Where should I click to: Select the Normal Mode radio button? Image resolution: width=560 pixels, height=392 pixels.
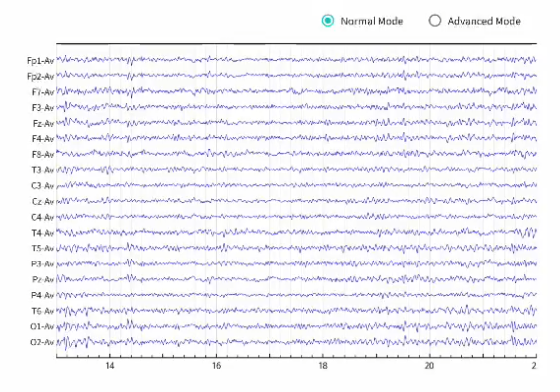(328, 21)
